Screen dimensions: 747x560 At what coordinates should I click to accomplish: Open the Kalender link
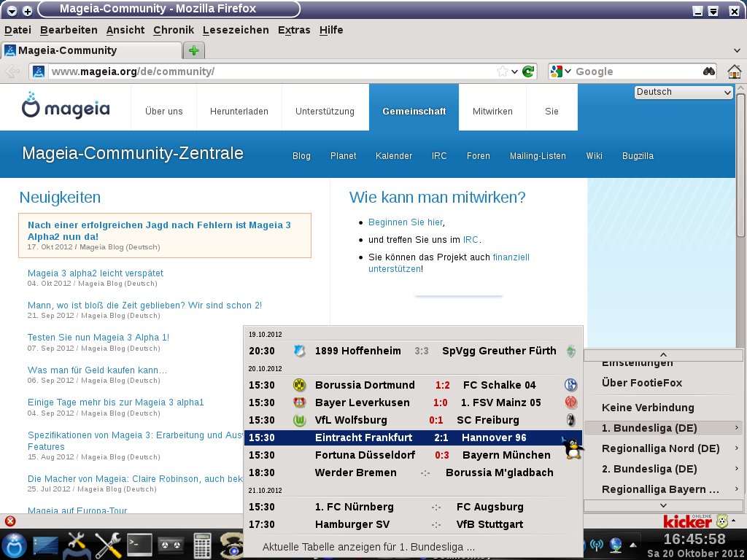pos(394,156)
